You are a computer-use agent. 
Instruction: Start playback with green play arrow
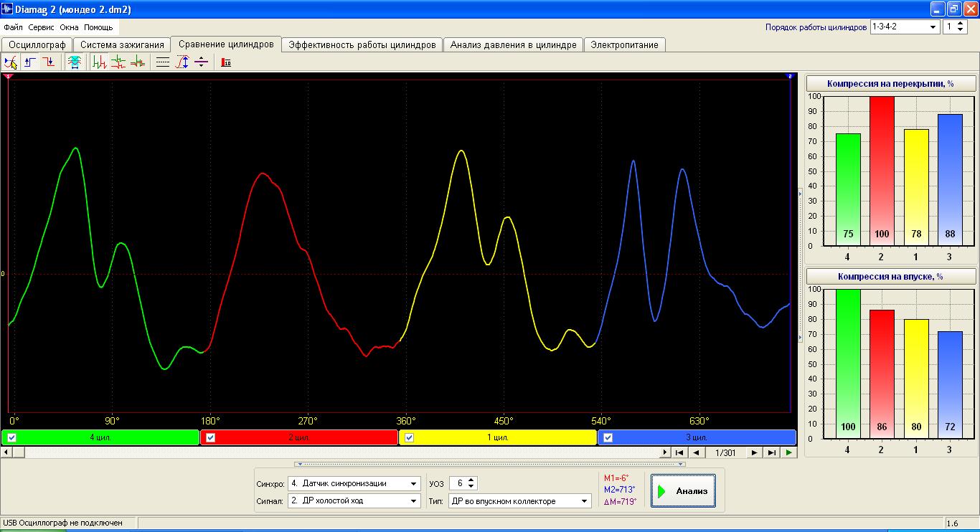coord(788,452)
